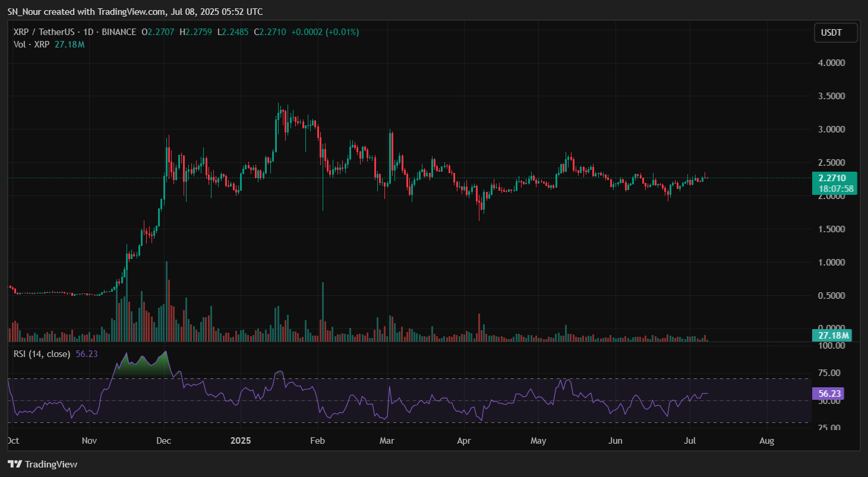Click the 2025 marker on time axis
This screenshot has height=477, width=868.
[x=241, y=441]
